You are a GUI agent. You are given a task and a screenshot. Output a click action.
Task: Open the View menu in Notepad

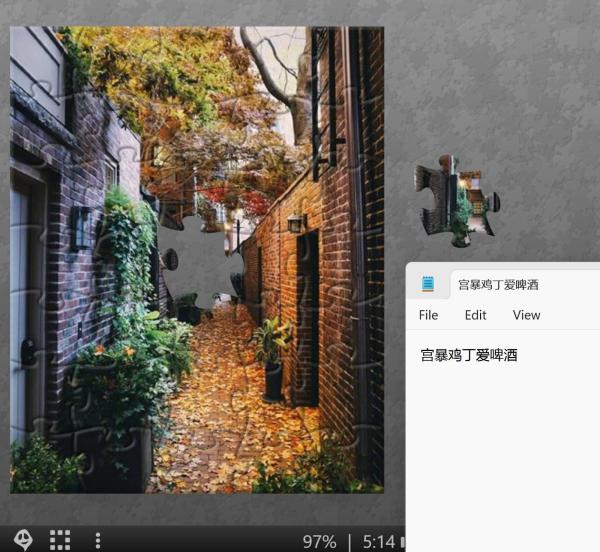pos(526,315)
